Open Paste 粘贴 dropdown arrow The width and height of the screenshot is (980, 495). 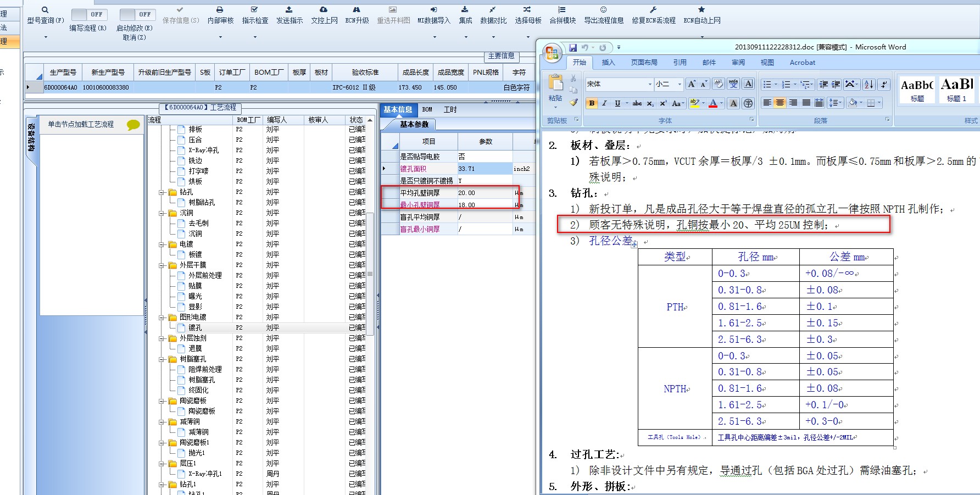(555, 107)
